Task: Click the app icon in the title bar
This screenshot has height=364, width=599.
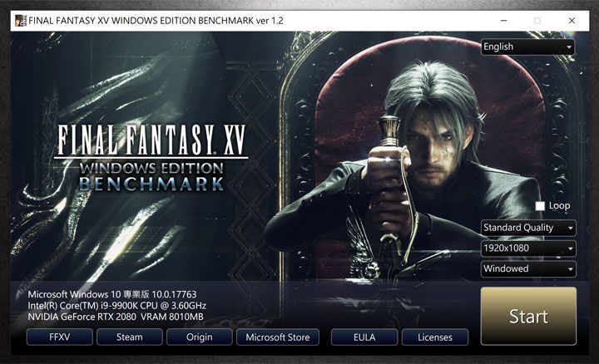Action: pyautogui.click(x=19, y=20)
